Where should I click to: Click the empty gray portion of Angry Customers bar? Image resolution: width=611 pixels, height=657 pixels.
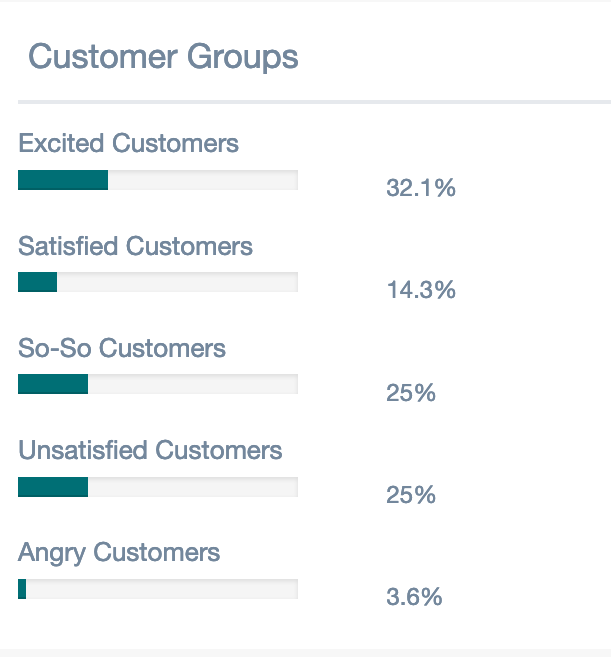pos(162,589)
